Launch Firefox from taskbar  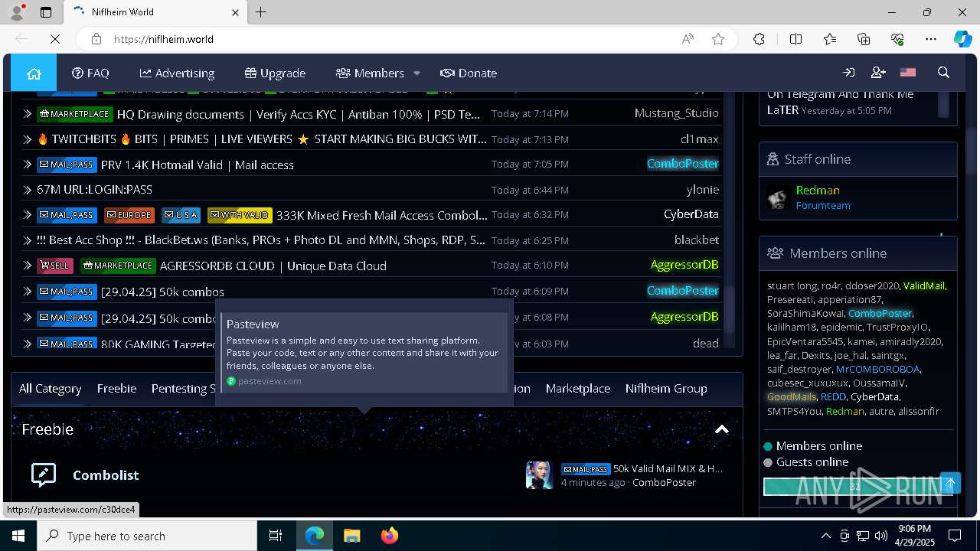point(389,536)
